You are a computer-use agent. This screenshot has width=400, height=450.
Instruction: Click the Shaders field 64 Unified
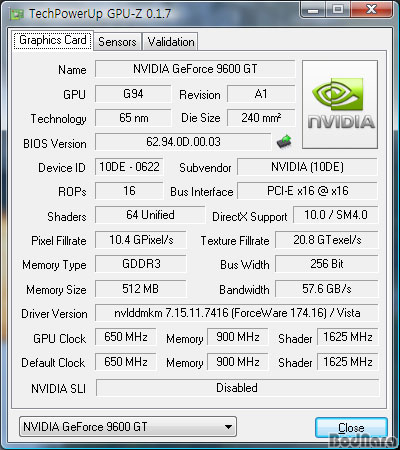150,215
